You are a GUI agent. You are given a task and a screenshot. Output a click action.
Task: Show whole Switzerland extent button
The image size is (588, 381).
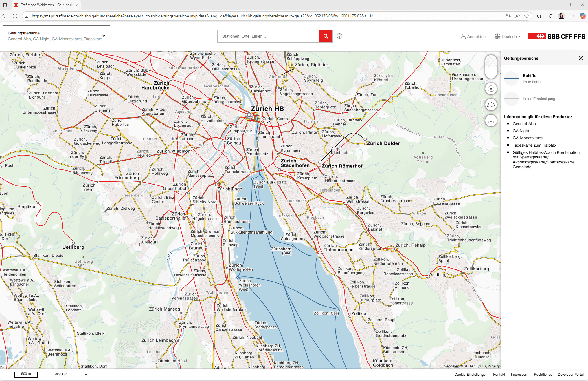pos(491,105)
